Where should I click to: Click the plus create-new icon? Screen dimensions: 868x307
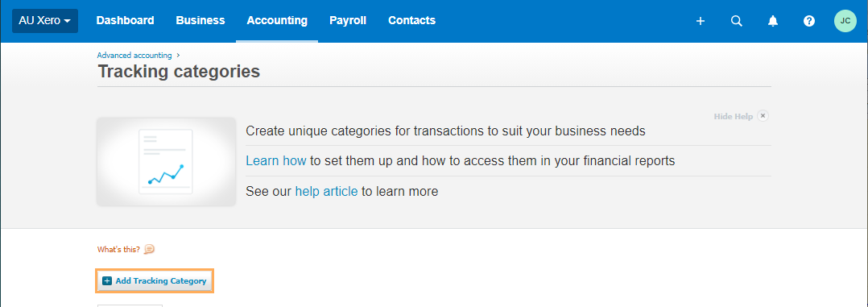(x=701, y=21)
